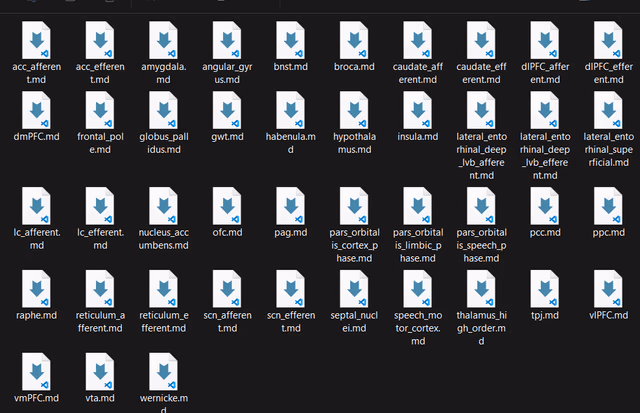Image resolution: width=640 pixels, height=413 pixels.
Task: Click the thalamus_high_order.md file icon
Action: pyautogui.click(x=481, y=289)
